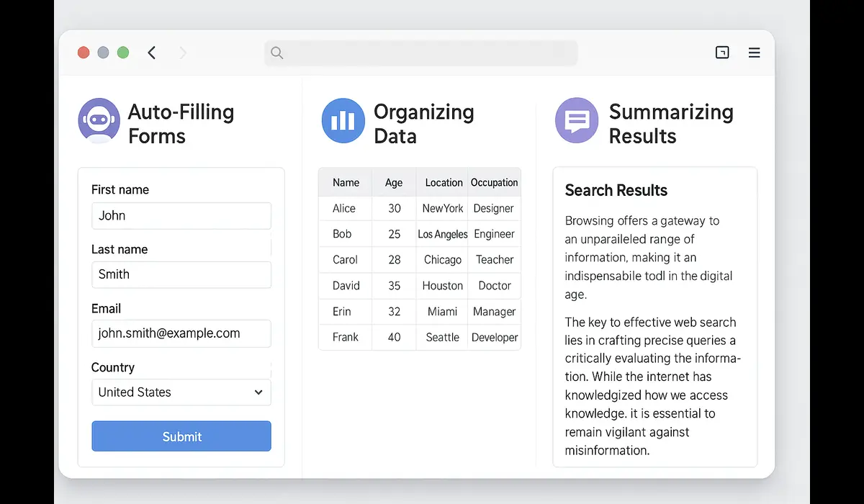Click the Occupation column header
The image size is (864, 504).
(494, 182)
